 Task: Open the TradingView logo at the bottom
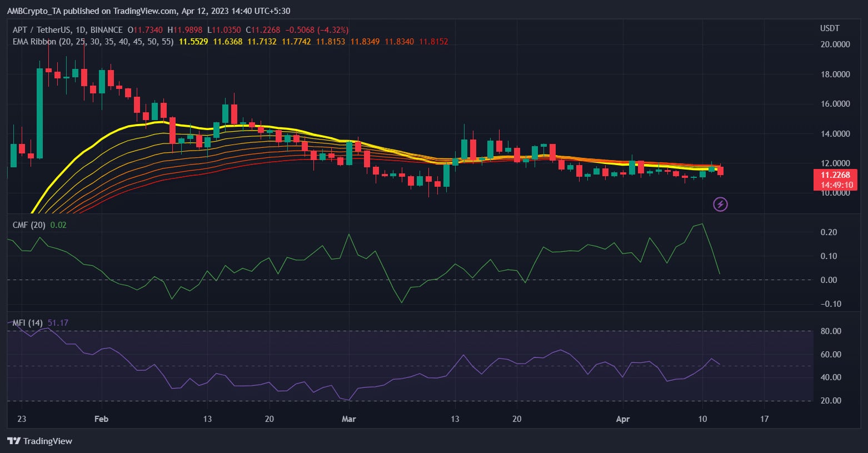click(x=40, y=441)
